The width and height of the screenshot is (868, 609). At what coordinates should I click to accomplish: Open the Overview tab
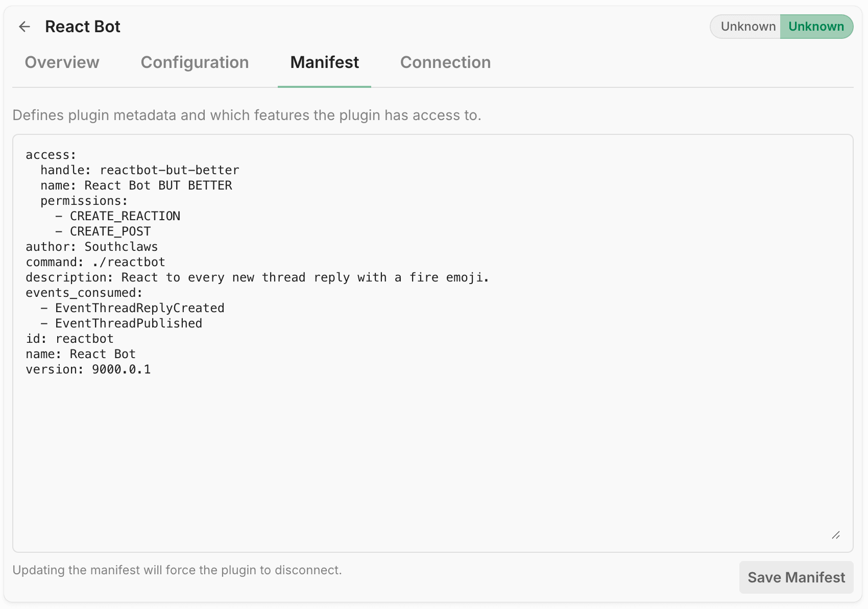62,62
